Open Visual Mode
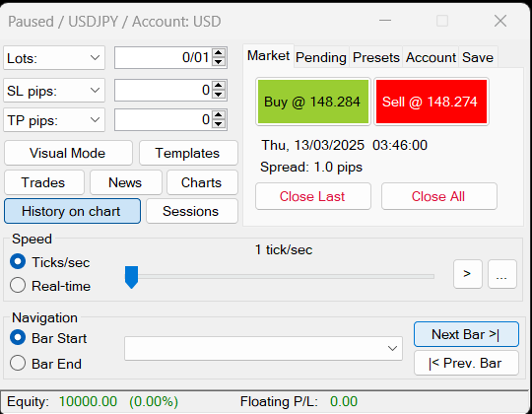Image resolution: width=532 pixels, height=414 pixels. (x=68, y=153)
